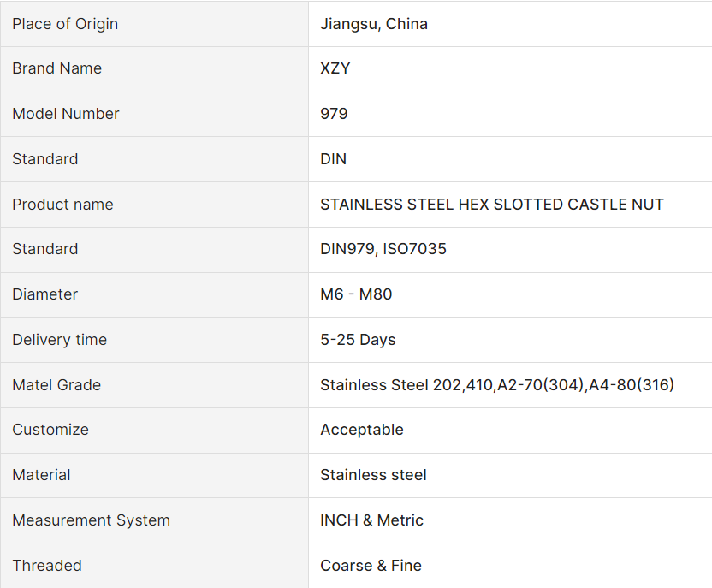Click the Product name label
Image resolution: width=712 pixels, height=588 pixels.
click(x=62, y=205)
